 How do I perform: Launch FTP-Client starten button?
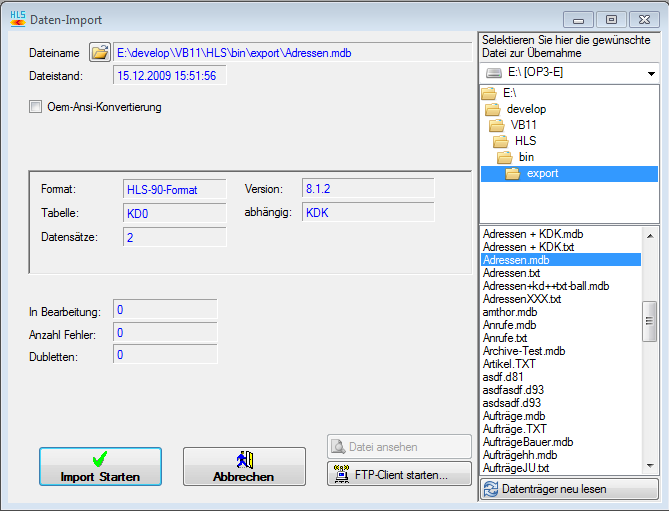399,474
